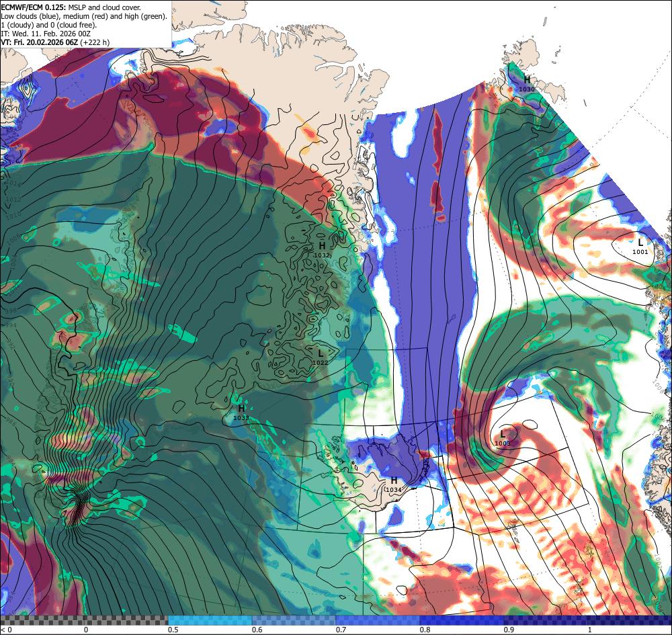Click the 'ECMWF/ECM 0.125' title text

(x=34, y=7)
